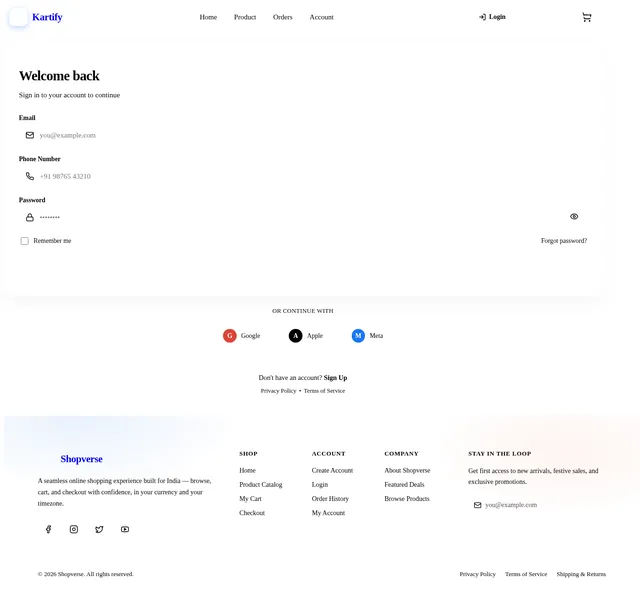Click the Welcome back heading
Viewport: 640px width, 595px height.
[x=59, y=76]
